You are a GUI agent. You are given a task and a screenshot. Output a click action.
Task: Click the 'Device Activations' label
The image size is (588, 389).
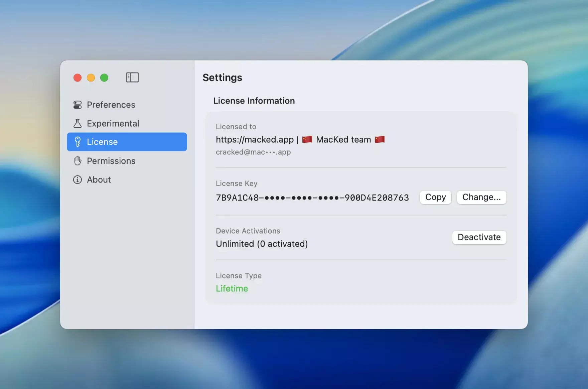pos(248,231)
